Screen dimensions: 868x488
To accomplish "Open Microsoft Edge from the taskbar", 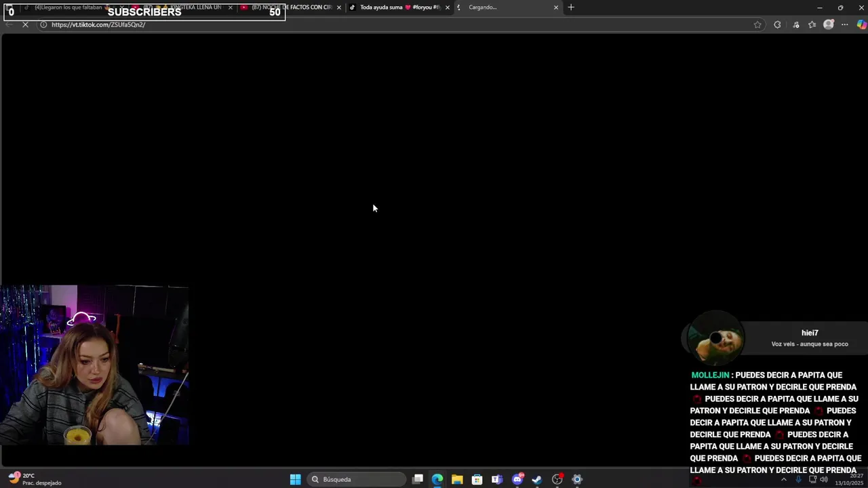I will tap(437, 479).
